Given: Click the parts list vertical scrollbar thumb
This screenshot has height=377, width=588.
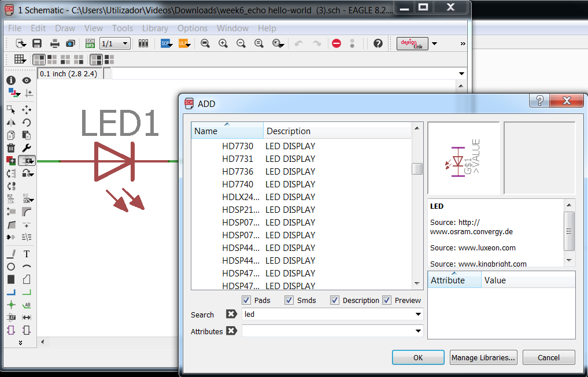Looking at the screenshot, I should click(417, 169).
